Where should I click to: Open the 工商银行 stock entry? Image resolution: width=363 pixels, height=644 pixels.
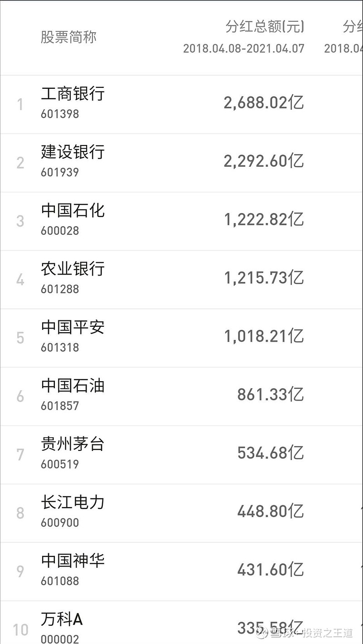point(73,94)
